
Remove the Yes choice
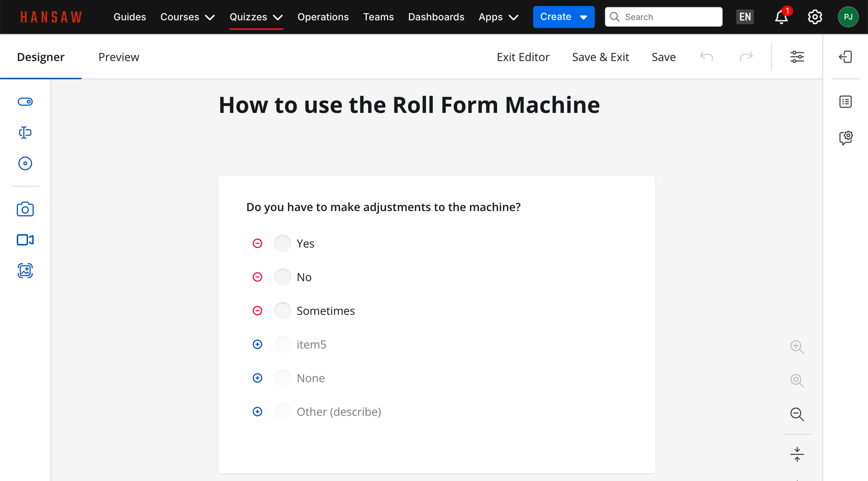pyautogui.click(x=257, y=243)
